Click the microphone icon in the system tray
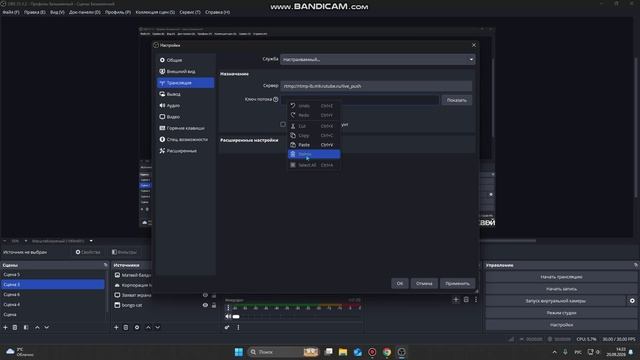640x360 pixels. [x=565, y=352]
